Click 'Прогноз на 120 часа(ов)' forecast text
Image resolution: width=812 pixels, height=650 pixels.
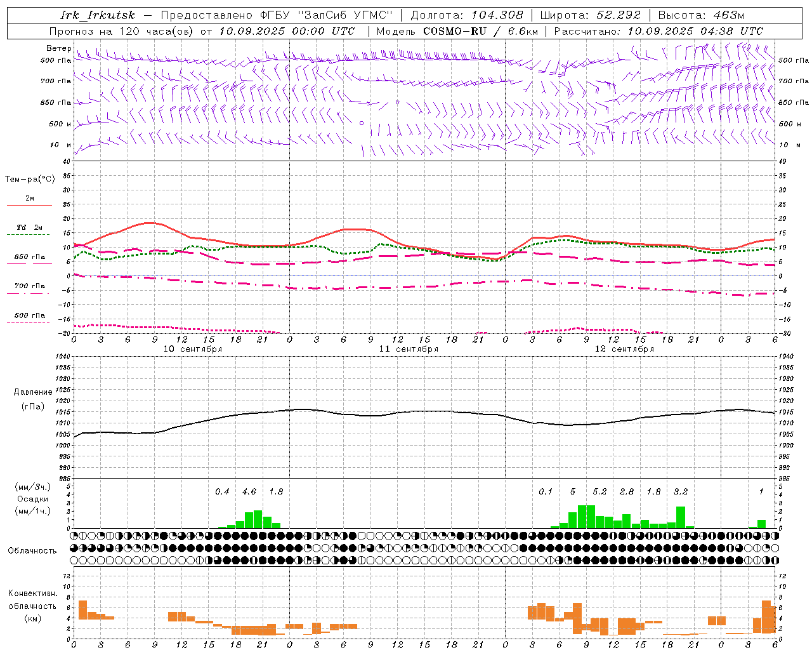click(x=122, y=31)
